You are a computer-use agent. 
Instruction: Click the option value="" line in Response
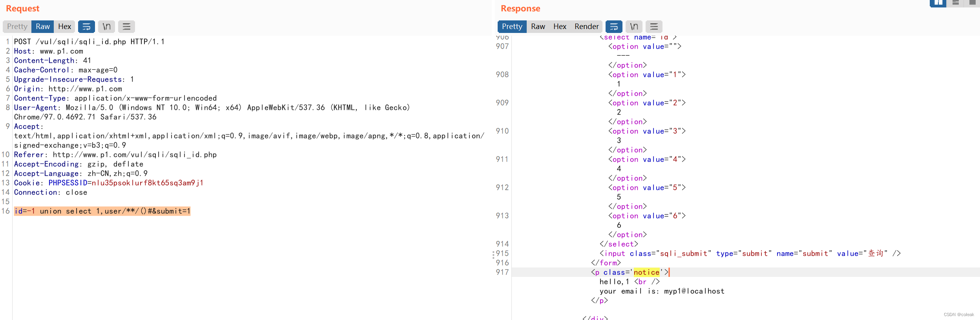click(645, 46)
